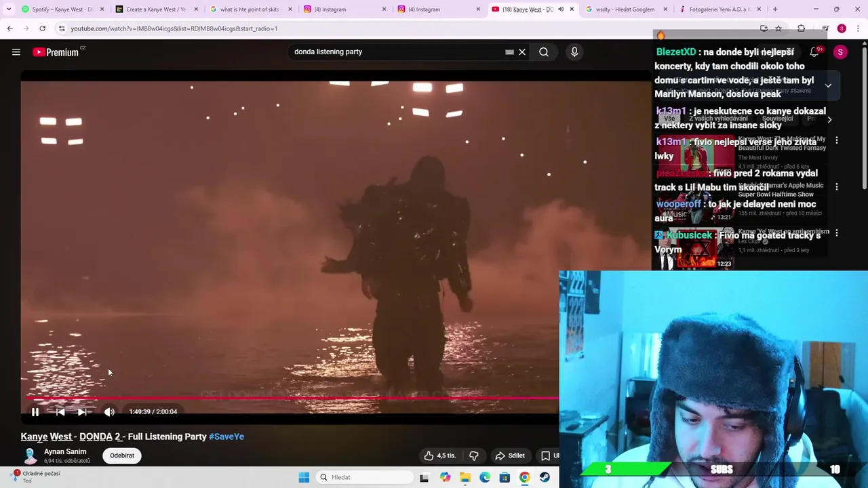Show more filter chips with right arrow
This screenshot has width=868, height=488.
829,119
